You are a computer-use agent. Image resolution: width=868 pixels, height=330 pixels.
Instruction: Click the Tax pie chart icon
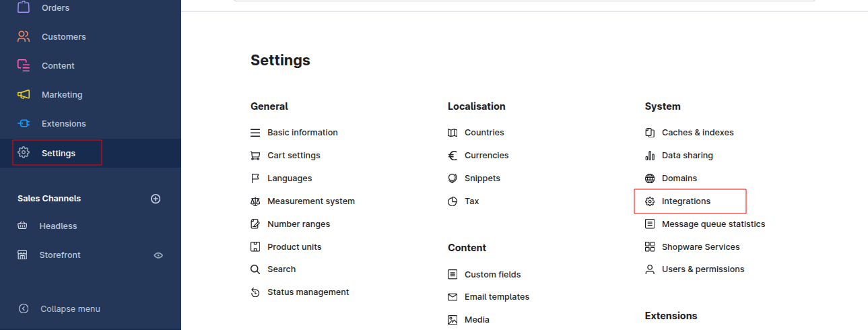(453, 201)
